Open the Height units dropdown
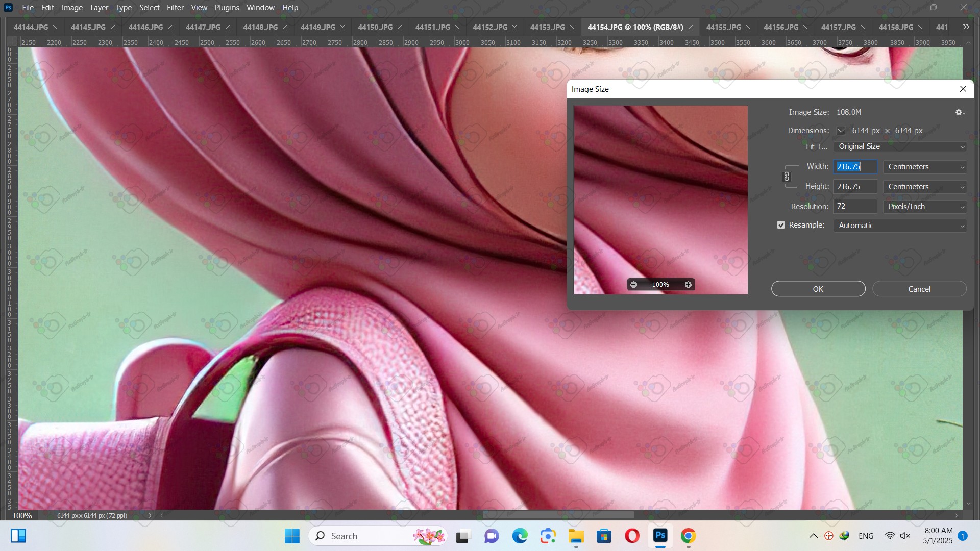The height and width of the screenshot is (551, 980). [x=925, y=187]
